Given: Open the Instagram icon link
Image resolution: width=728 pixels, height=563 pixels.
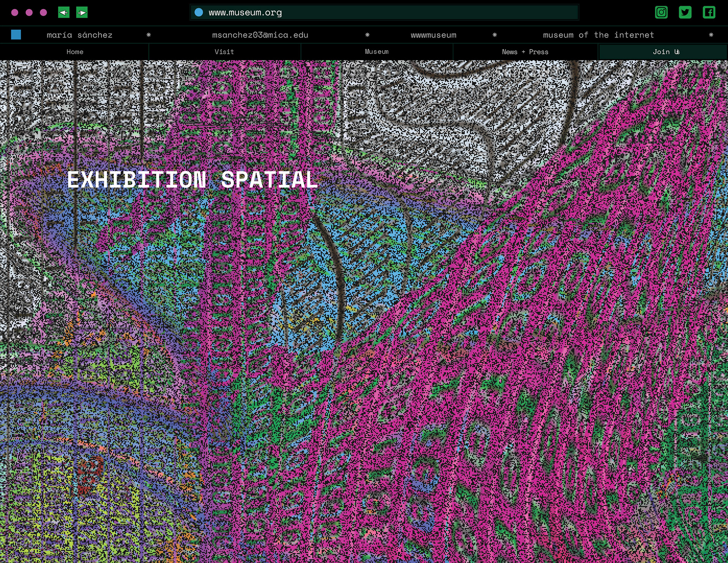Looking at the screenshot, I should coord(661,12).
